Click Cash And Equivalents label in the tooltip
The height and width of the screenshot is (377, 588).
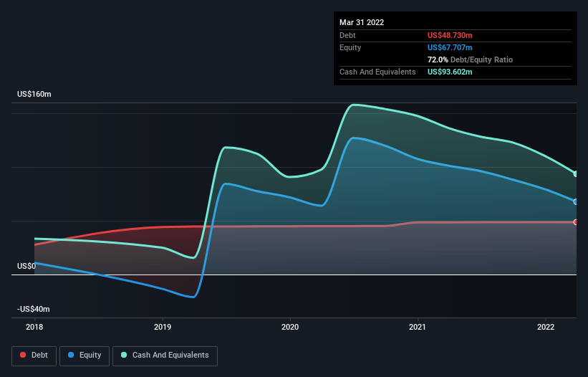click(377, 72)
